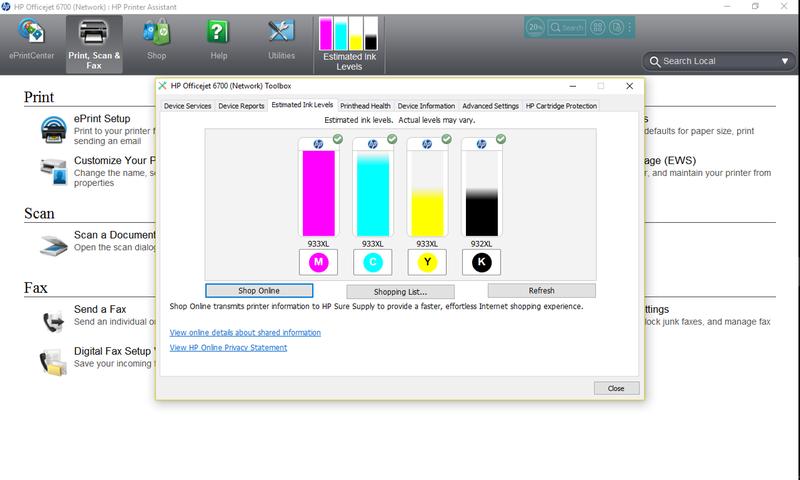
Task: Open the three-dot menu in overlay toolbar
Action: click(x=630, y=27)
